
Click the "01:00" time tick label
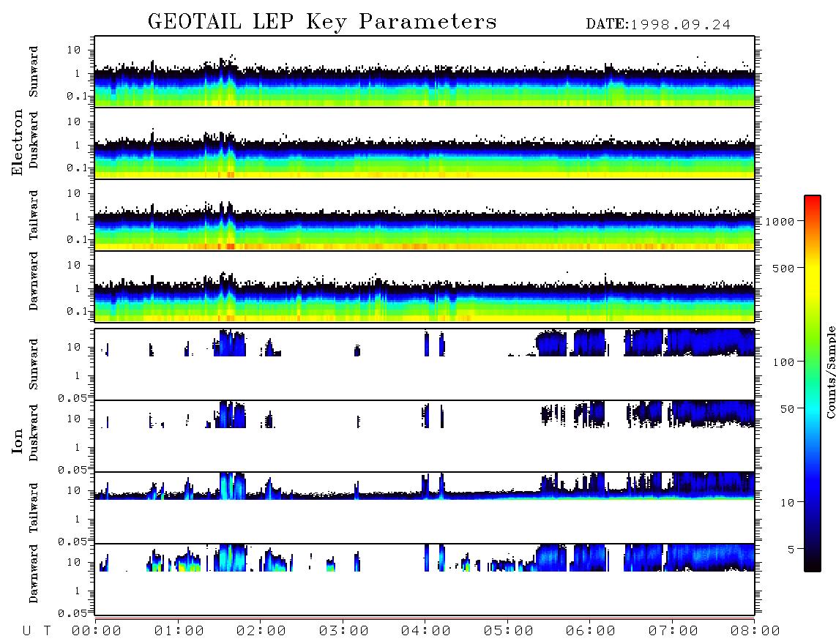[179, 632]
